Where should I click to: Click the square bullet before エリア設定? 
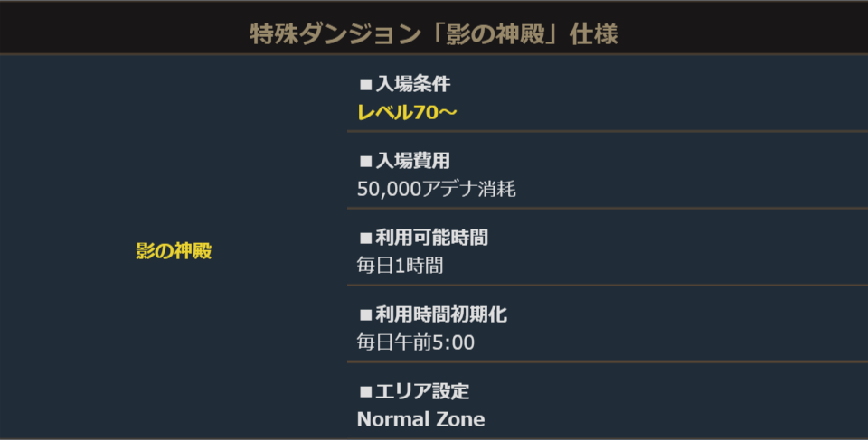click(x=366, y=392)
